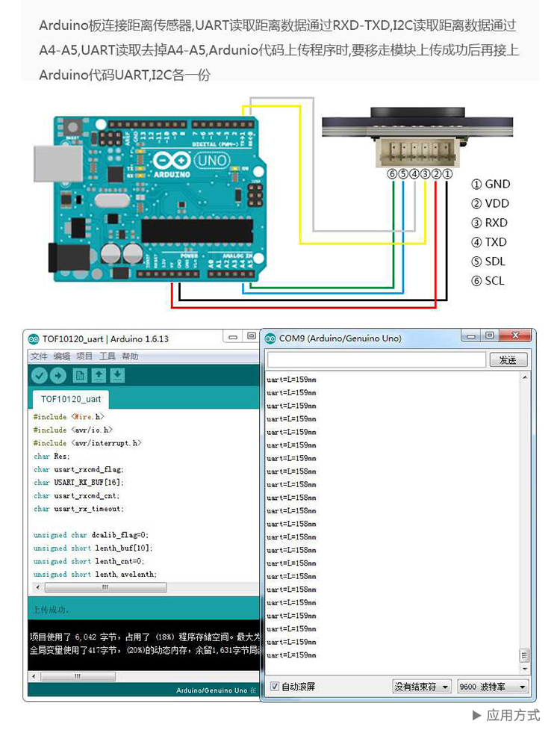
Task: Open the 工具 menu
Action: point(108,356)
